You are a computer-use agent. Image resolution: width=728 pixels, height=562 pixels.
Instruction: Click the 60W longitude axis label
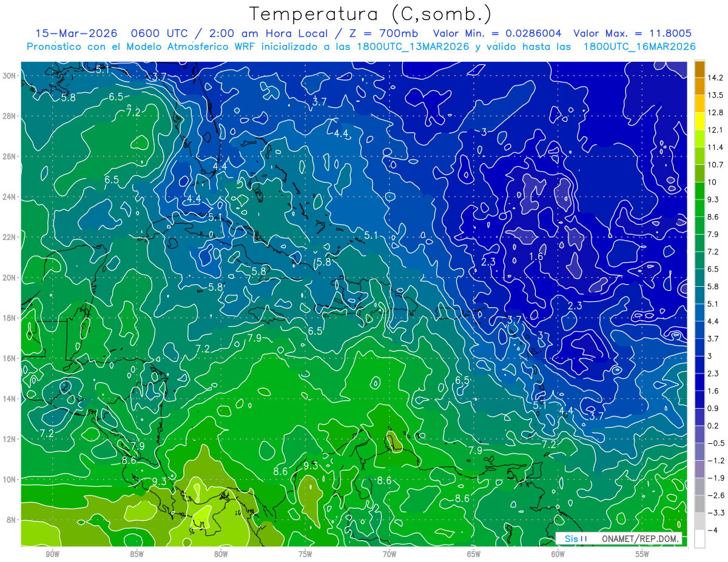[x=558, y=554]
